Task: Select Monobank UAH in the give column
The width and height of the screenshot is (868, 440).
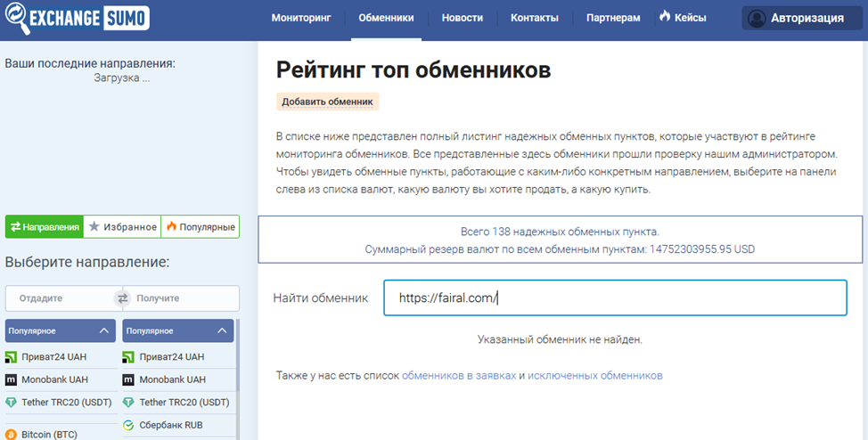Action: (61, 379)
